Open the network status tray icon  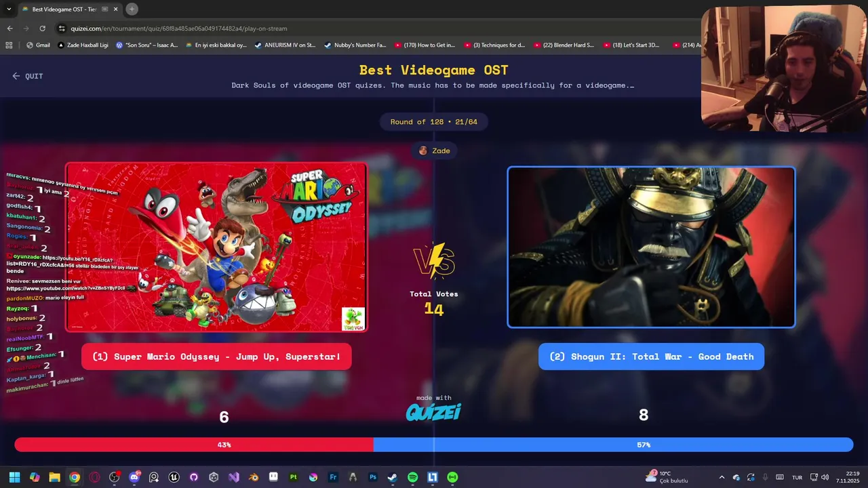[814, 477]
